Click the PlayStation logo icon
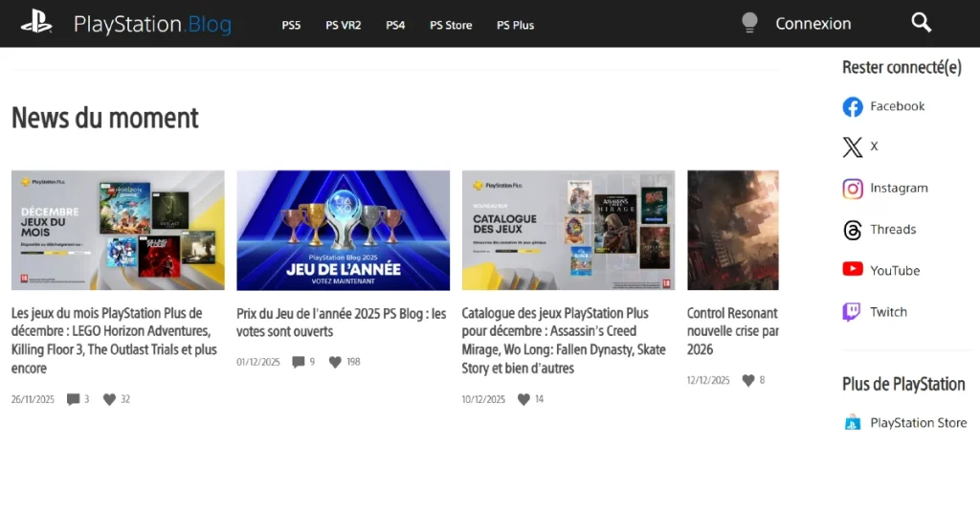This screenshot has width=980, height=515. (36, 24)
